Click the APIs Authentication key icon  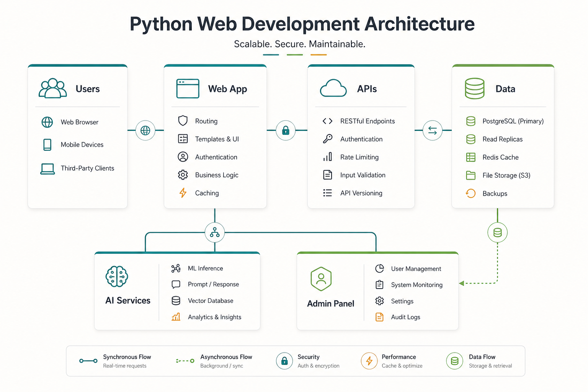pyautogui.click(x=328, y=139)
